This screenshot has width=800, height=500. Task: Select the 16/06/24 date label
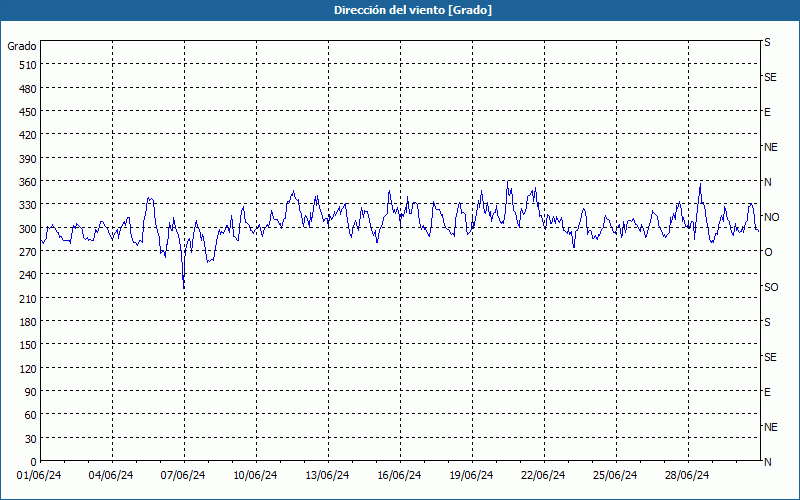[x=399, y=476]
